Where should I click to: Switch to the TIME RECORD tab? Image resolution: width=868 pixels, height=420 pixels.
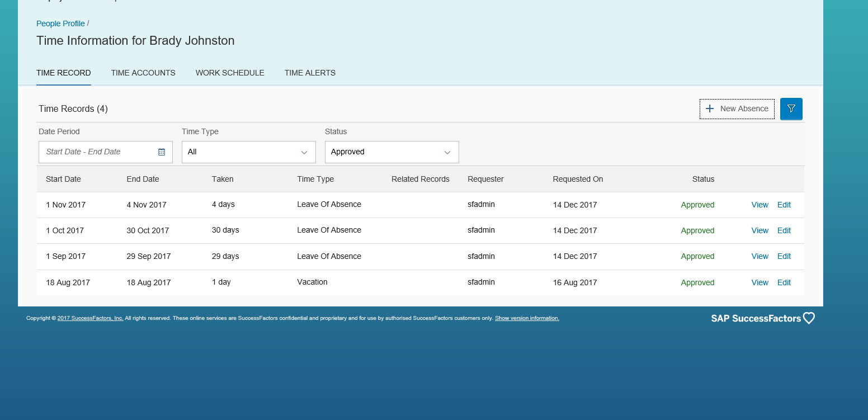coord(64,73)
